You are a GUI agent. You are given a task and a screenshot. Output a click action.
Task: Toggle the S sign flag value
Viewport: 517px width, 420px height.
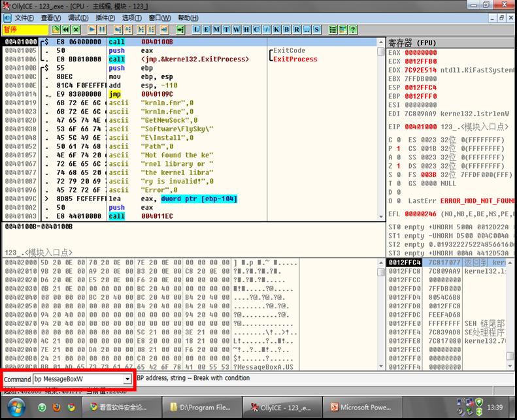coord(398,174)
